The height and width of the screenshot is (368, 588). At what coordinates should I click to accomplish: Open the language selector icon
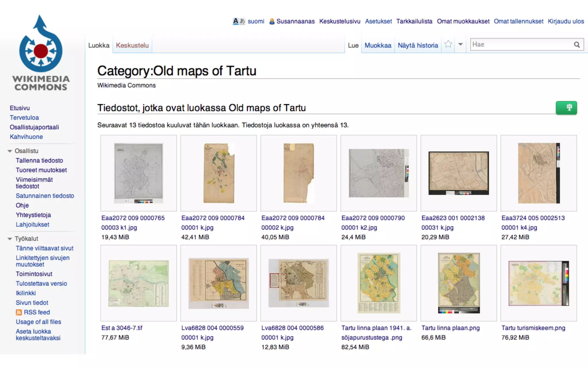239,21
